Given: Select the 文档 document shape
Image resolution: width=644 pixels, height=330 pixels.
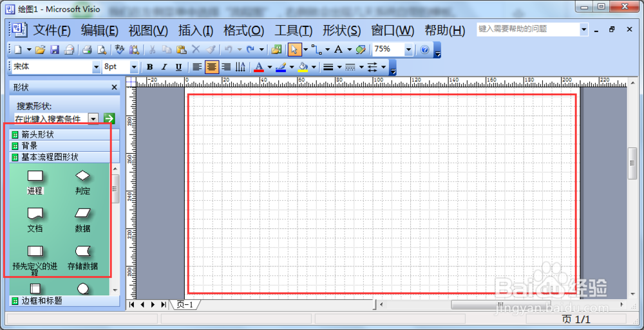Looking at the screenshot, I should tap(35, 221).
